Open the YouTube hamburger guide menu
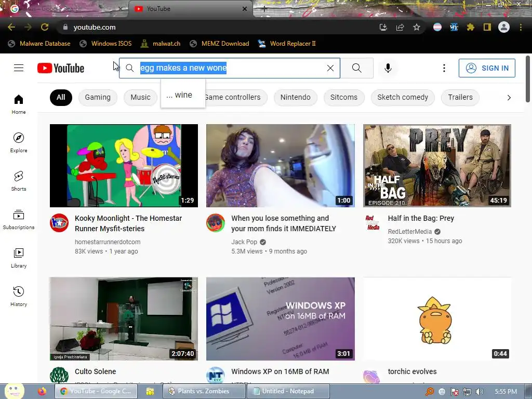Viewport: 532px width, 399px height. pos(19,68)
